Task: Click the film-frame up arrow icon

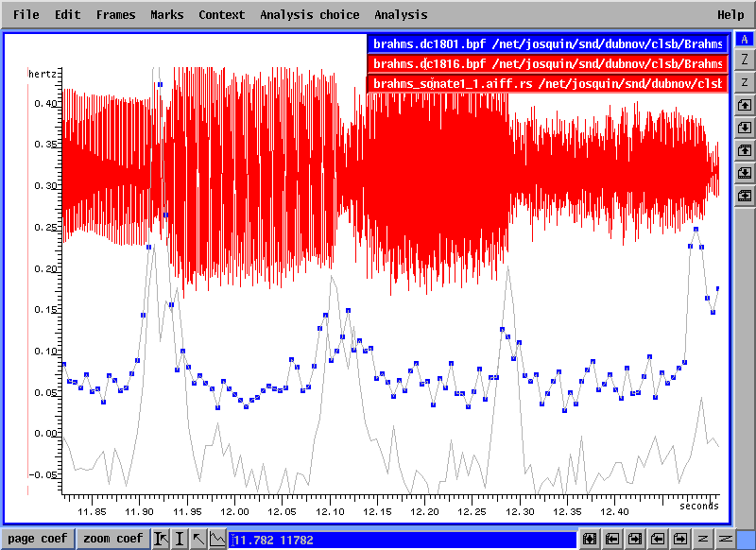Action: [745, 150]
